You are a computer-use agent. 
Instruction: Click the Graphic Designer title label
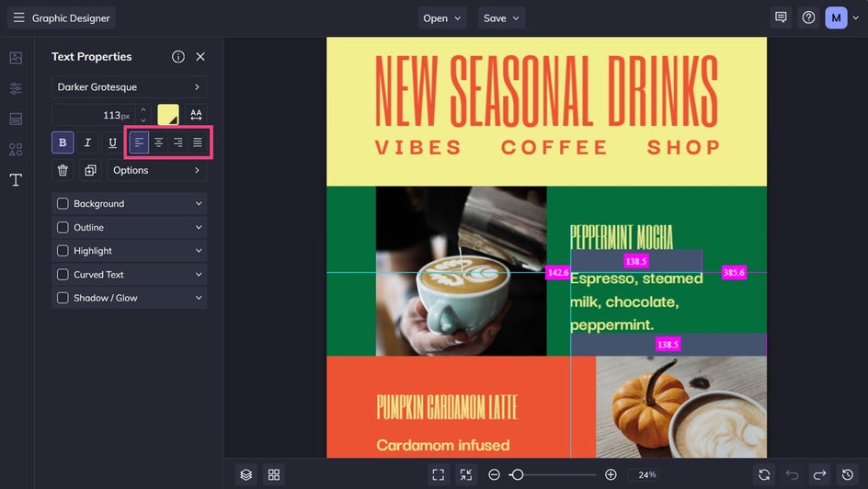pos(71,18)
